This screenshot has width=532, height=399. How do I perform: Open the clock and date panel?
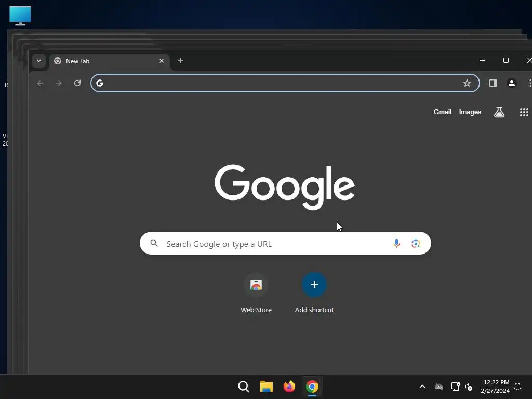click(495, 387)
